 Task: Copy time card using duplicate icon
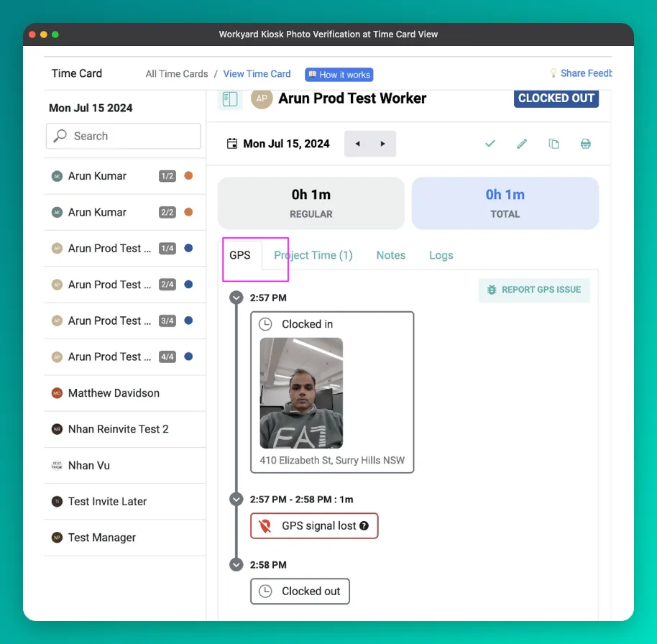553,144
